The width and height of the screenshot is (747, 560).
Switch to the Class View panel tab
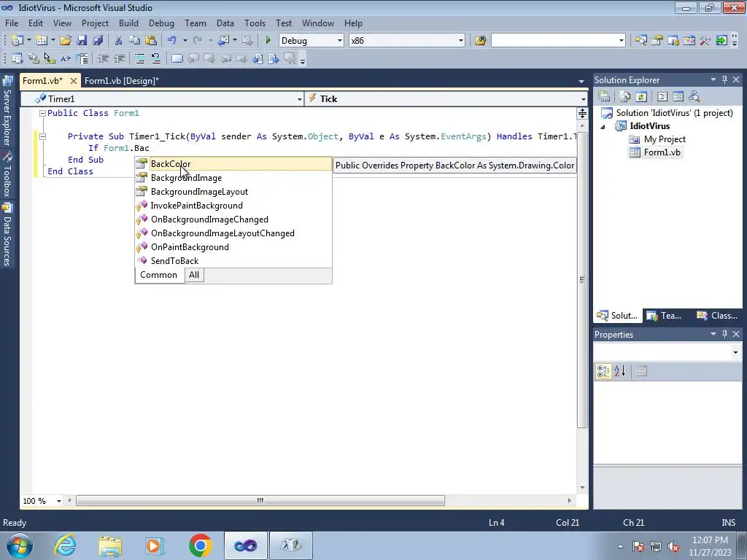pyautogui.click(x=718, y=315)
